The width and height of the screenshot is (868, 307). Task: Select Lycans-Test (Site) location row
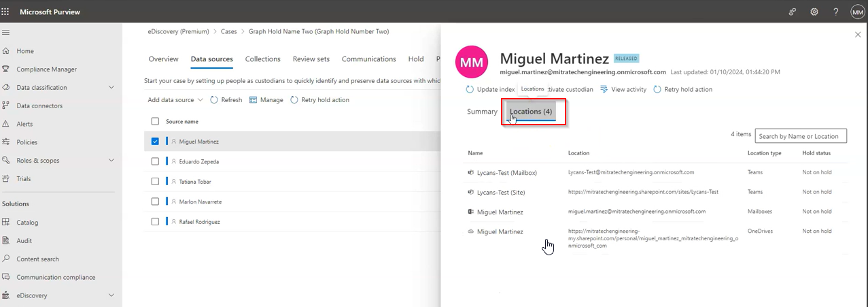(656, 192)
